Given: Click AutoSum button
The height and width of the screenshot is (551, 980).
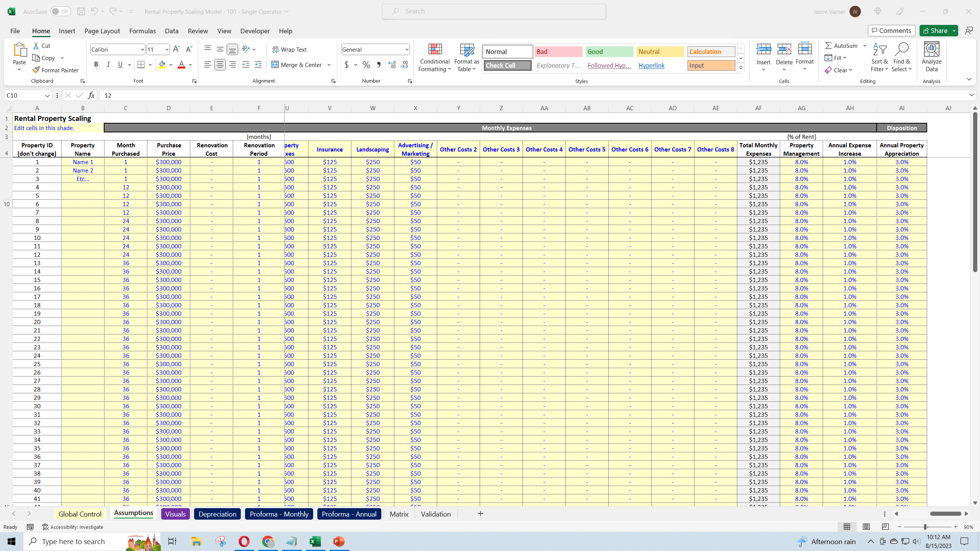Looking at the screenshot, I should (x=841, y=46).
